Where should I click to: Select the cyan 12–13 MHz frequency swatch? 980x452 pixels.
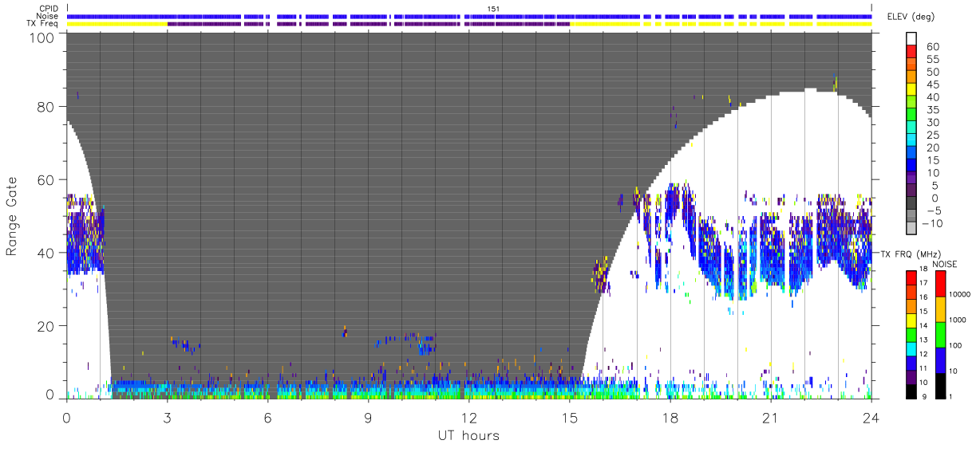pos(911,348)
